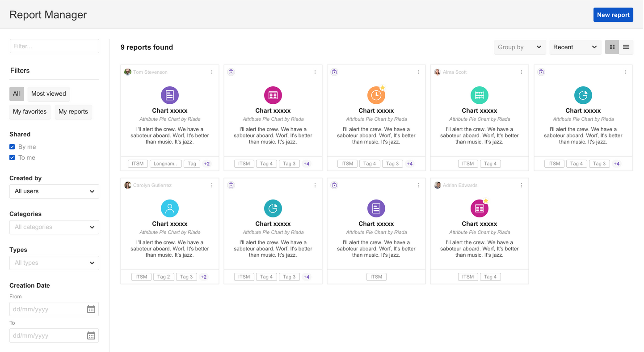Click the 'Report Manager' page title
This screenshot has height=352, width=644.
coord(48,15)
